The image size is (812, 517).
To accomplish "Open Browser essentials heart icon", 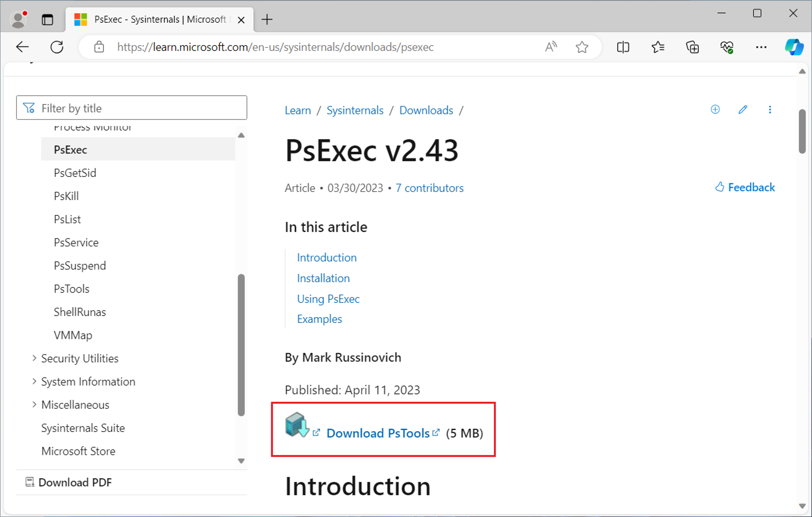I will pyautogui.click(x=727, y=47).
